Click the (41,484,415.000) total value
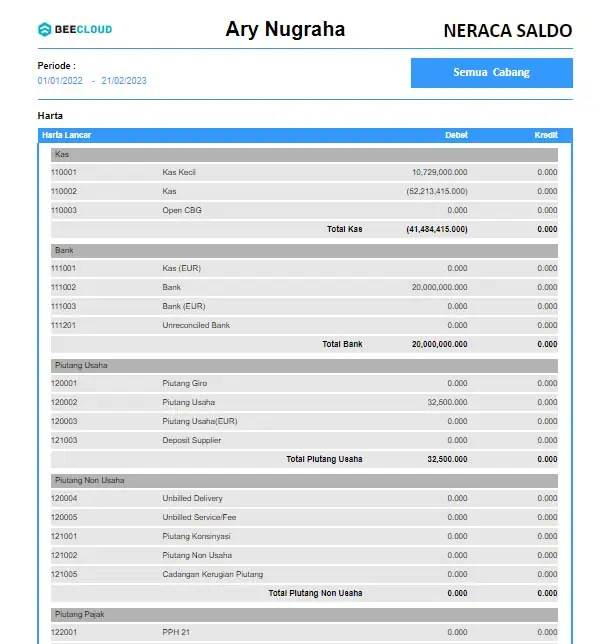The image size is (610, 644). pyautogui.click(x=437, y=229)
